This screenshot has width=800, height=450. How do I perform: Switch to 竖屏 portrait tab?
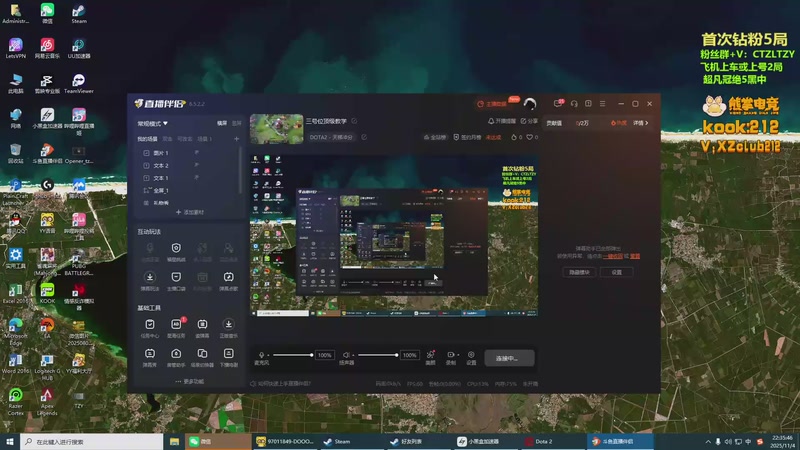[237, 123]
